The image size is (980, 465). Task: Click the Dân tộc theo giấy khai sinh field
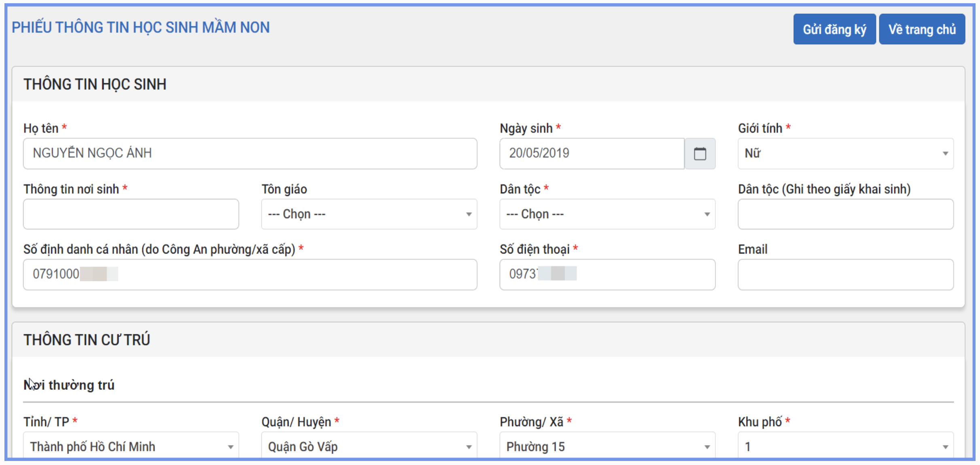pyautogui.click(x=845, y=214)
